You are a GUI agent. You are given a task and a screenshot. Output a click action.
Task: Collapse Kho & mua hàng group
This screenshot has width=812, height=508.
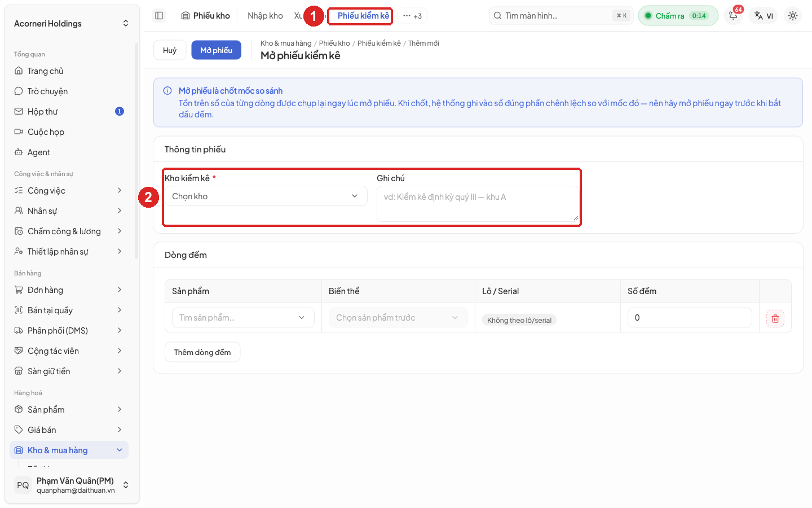coord(69,450)
